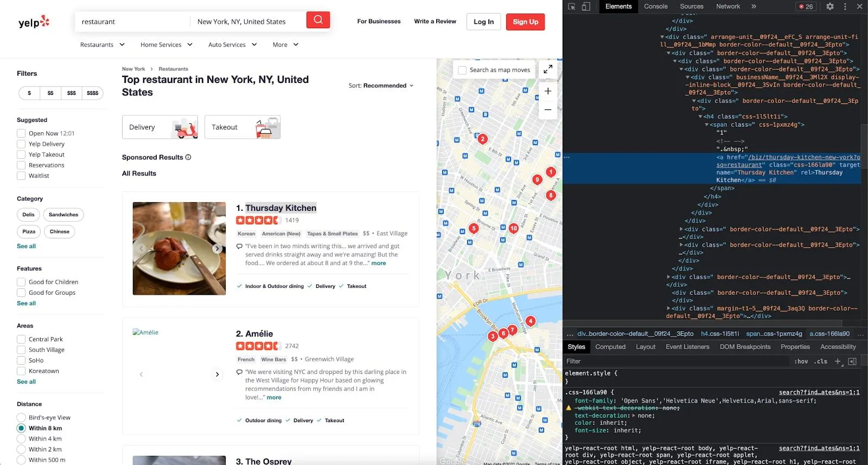Click the red search magnifier button
The width and height of the screenshot is (868, 465).
tap(318, 20)
